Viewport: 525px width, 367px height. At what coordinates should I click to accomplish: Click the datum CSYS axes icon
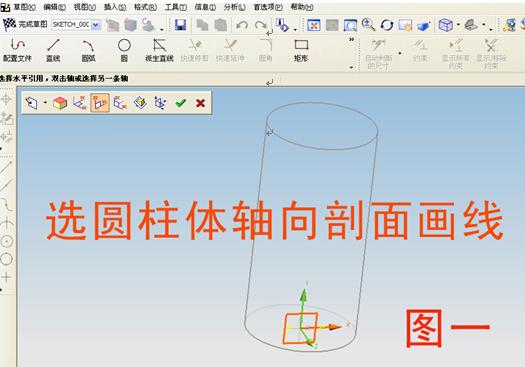coord(160,103)
